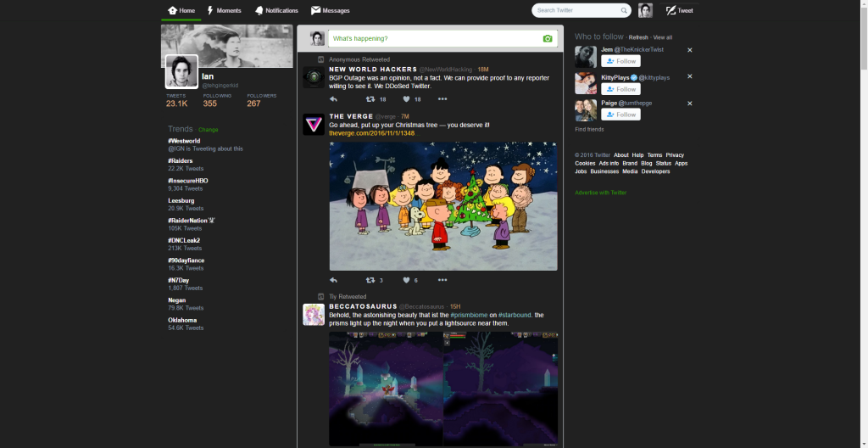Open the Notifications tab
Screen dimensions: 868x448
coord(277,10)
